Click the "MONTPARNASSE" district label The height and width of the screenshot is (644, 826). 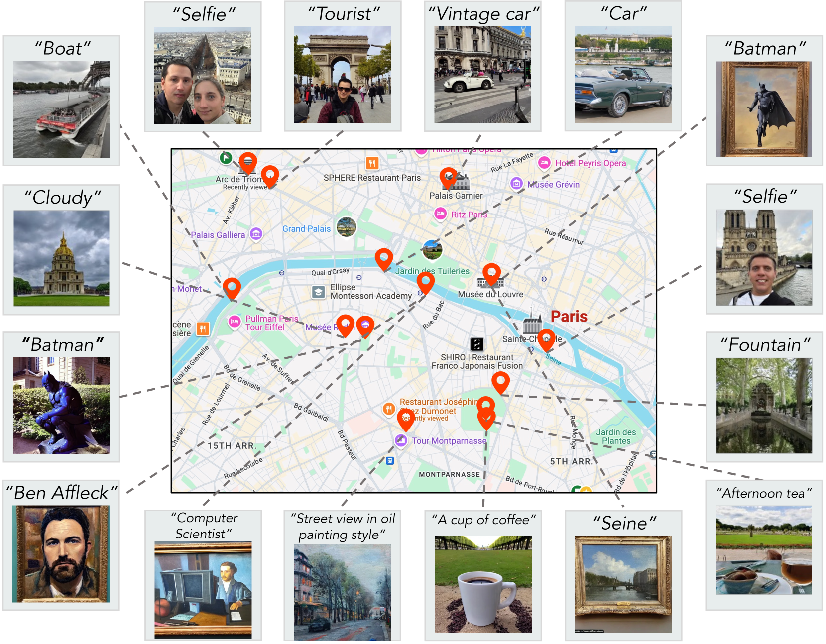click(x=450, y=475)
